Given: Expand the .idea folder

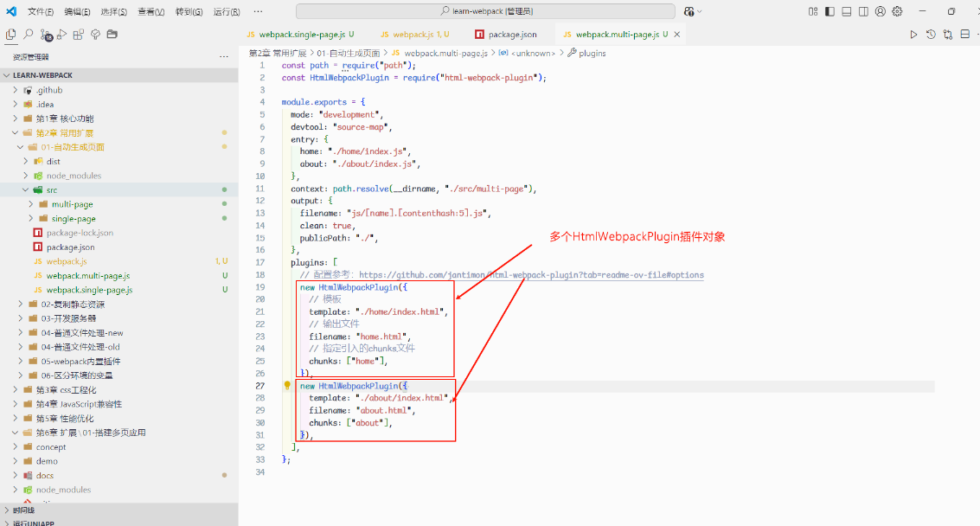Looking at the screenshot, I should pyautogui.click(x=118, y=105).
